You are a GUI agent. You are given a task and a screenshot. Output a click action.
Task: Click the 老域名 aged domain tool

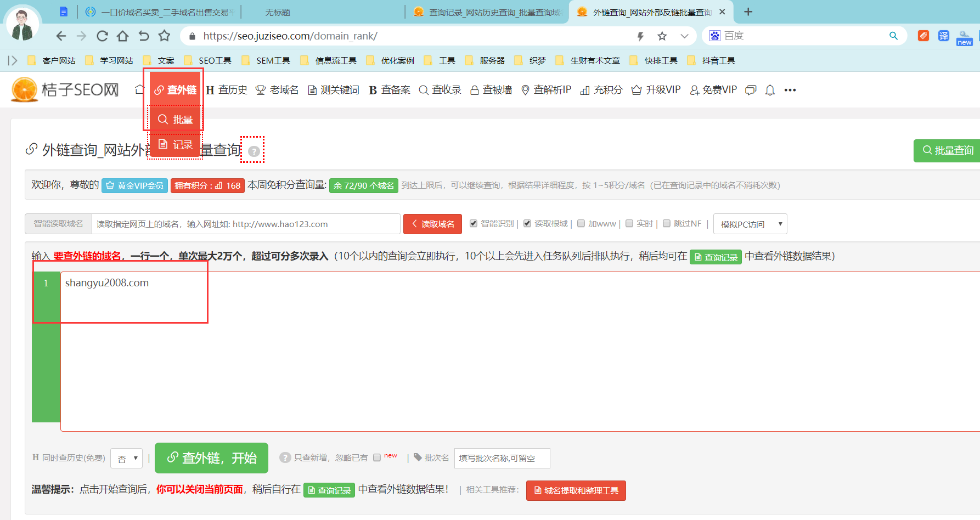(278, 89)
